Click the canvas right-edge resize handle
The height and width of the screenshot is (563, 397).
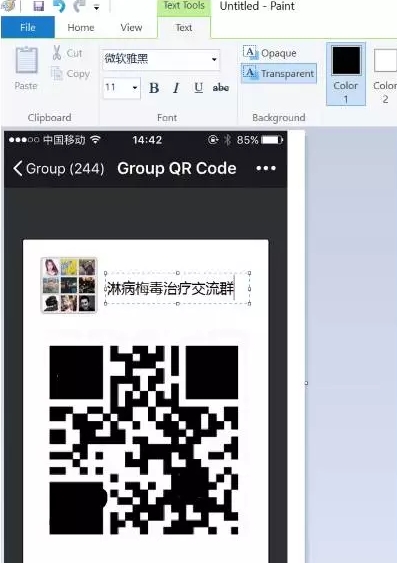click(x=306, y=383)
